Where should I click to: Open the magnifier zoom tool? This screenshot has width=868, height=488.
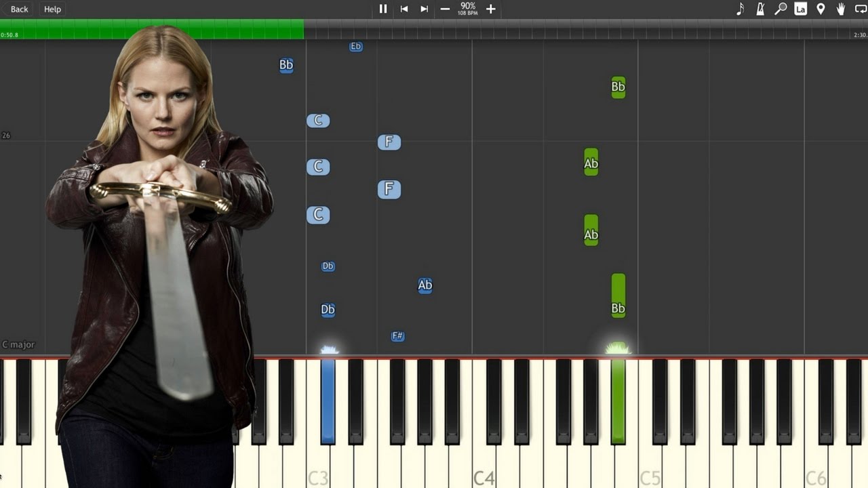(x=781, y=9)
